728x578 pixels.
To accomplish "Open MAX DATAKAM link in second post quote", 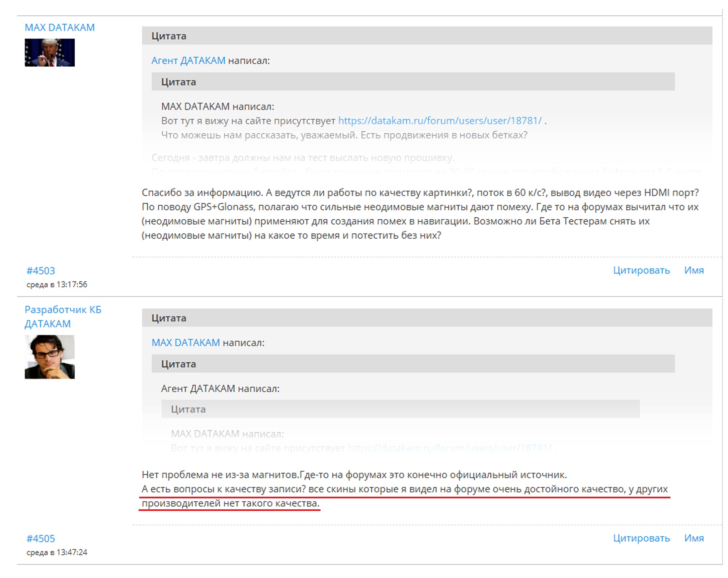I will (x=185, y=342).
